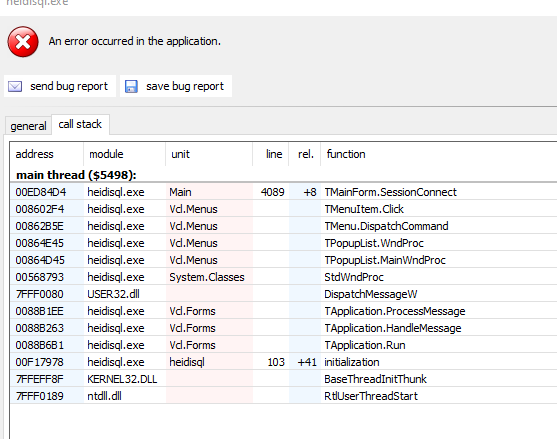Image resolution: width=557 pixels, height=439 pixels.
Task: Select TApplication.HandleMessage function entry
Action: (393, 328)
